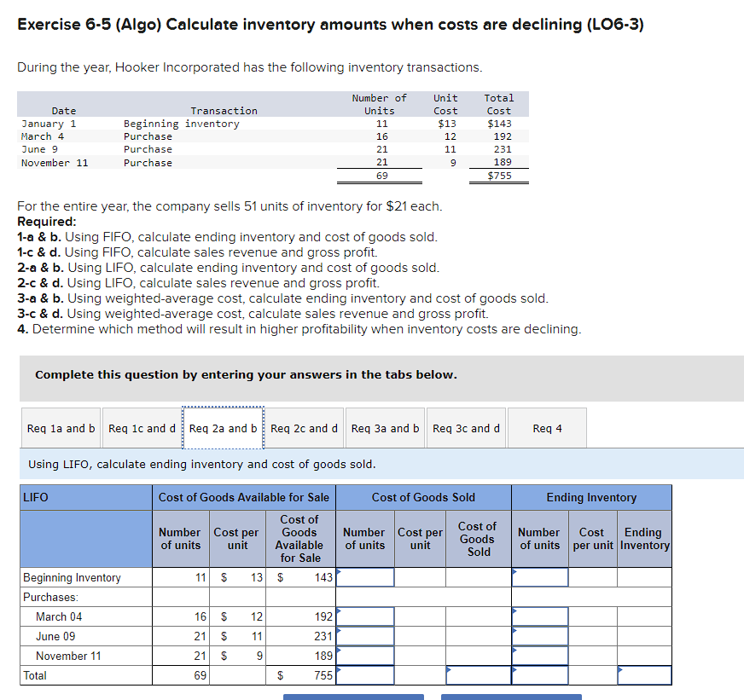Image resolution: width=744 pixels, height=700 pixels.
Task: Click Ending Inventory units for Beginning Inventory
Action: [539, 576]
